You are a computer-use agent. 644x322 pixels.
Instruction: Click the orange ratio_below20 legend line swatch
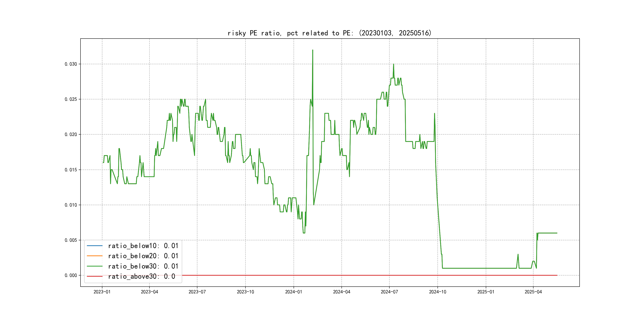(94, 256)
